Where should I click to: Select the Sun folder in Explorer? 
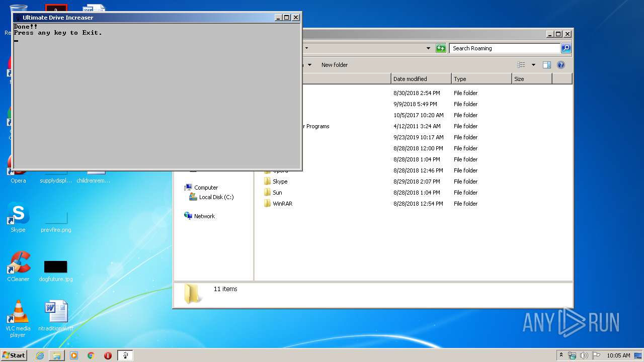point(277,193)
